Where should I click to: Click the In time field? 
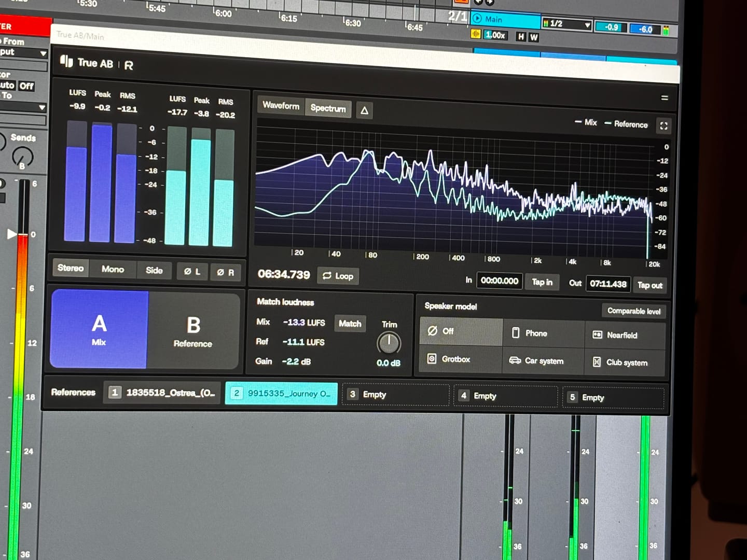(x=500, y=281)
